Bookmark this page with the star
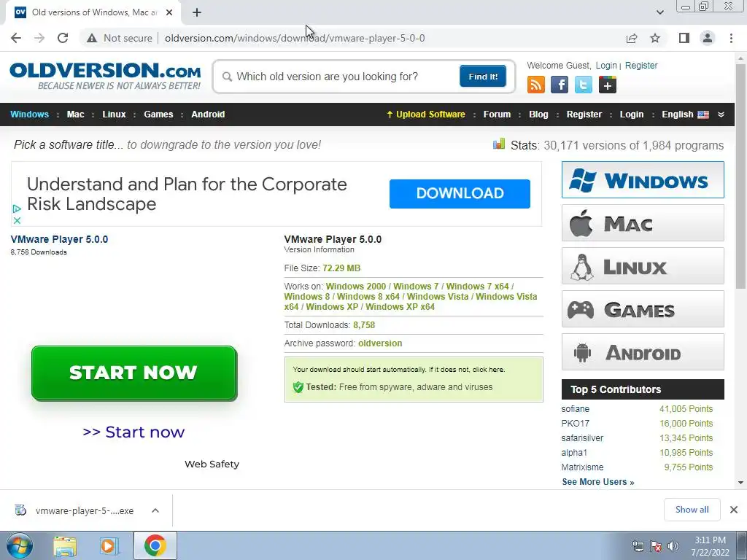 [655, 38]
